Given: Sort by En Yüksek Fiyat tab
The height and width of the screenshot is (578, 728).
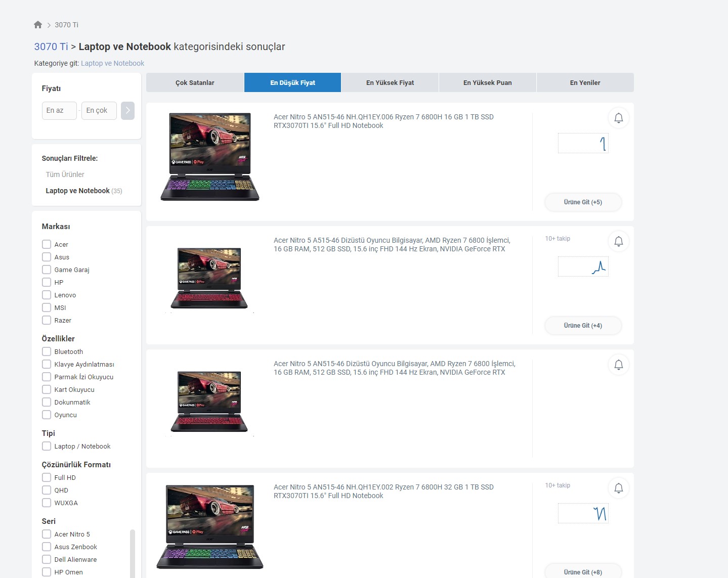Looking at the screenshot, I should (390, 82).
